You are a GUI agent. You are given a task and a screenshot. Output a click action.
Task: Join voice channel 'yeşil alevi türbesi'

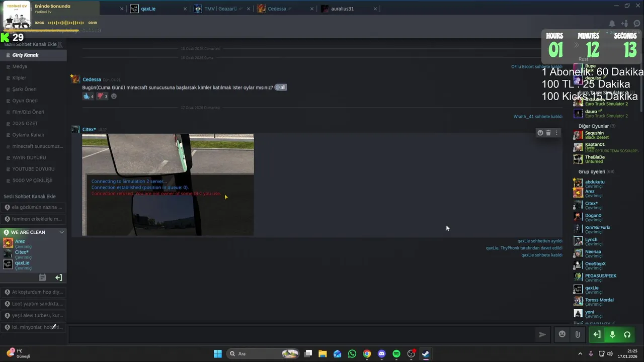(x=33, y=315)
